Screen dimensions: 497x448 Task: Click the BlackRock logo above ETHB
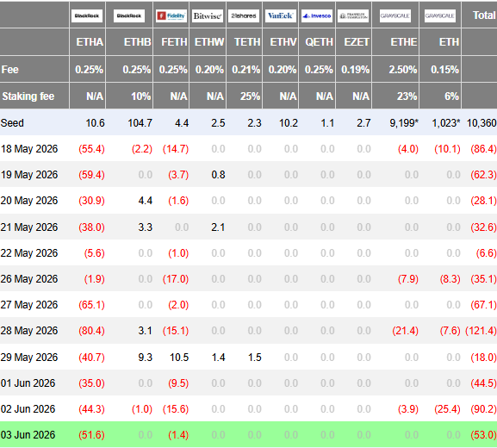tap(129, 16)
